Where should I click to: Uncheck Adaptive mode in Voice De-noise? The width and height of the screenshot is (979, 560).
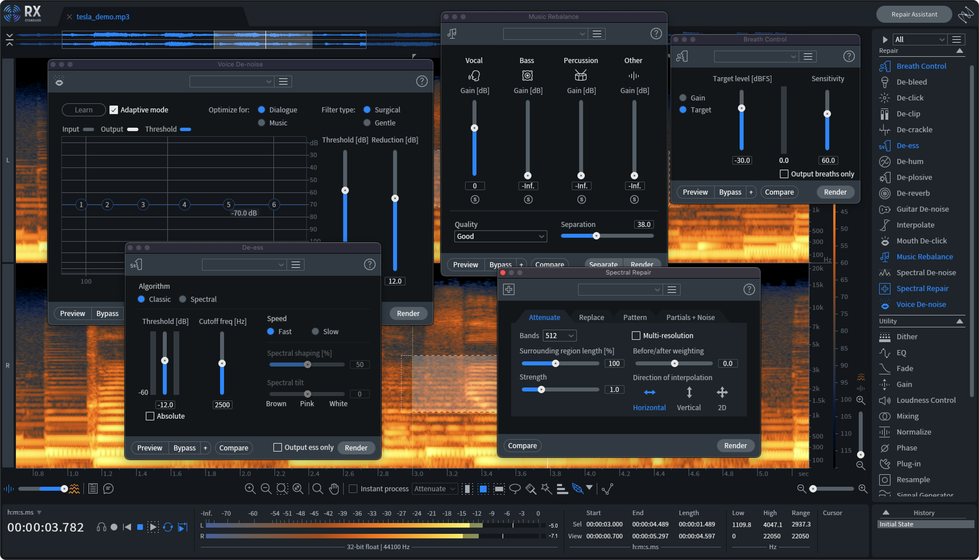point(114,110)
